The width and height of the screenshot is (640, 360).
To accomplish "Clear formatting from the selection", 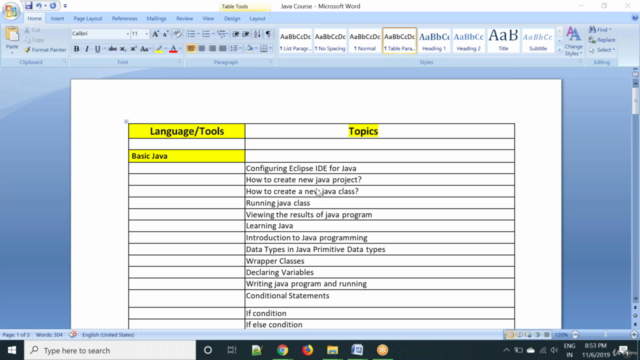I will [x=177, y=34].
